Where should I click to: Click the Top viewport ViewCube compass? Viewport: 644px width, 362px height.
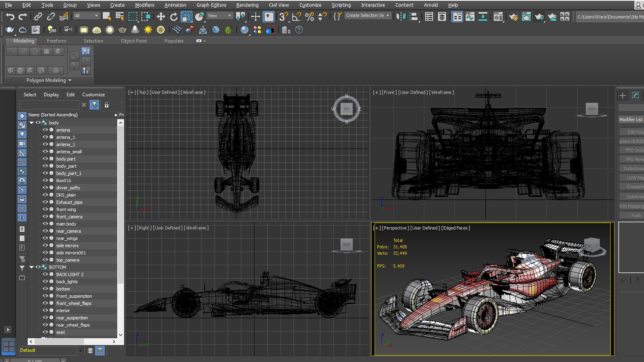click(x=346, y=109)
